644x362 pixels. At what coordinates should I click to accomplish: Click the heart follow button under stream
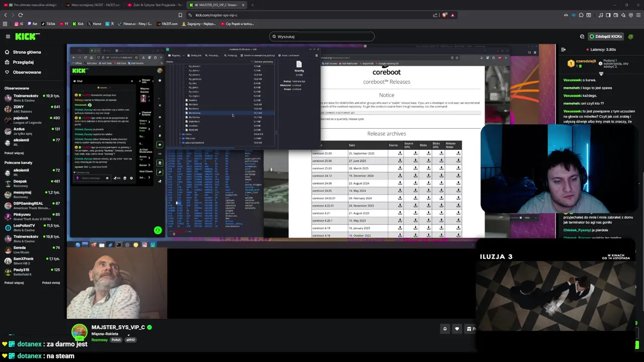(x=457, y=329)
